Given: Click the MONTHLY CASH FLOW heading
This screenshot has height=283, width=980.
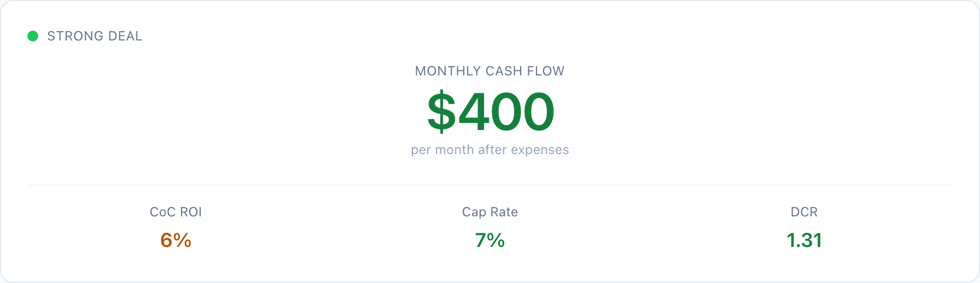Looking at the screenshot, I should pyautogui.click(x=489, y=71).
